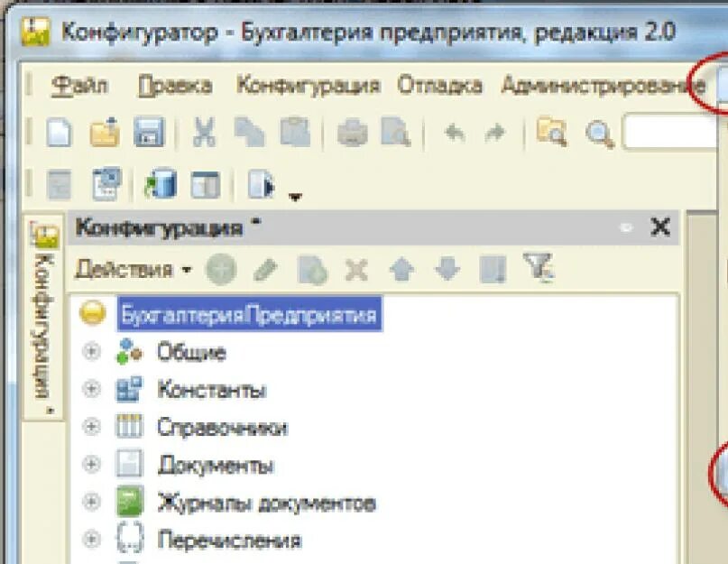Click the Update database configuration cylinder icon
728x564 pixels.
pyautogui.click(x=161, y=183)
